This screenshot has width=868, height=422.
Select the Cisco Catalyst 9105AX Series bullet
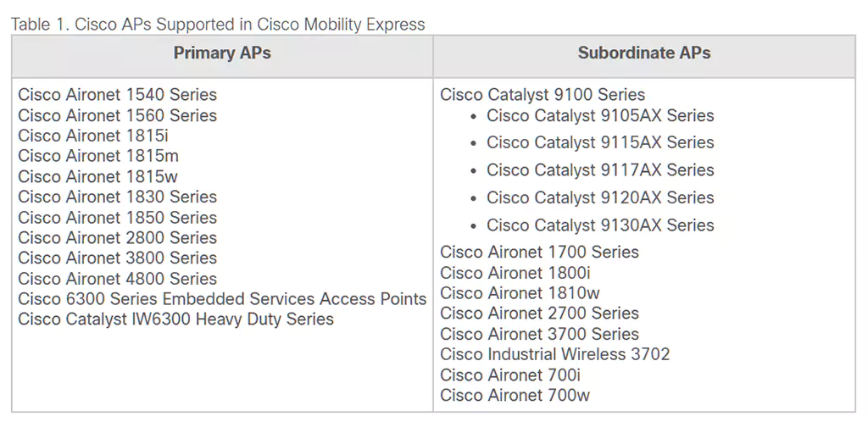coord(600,115)
